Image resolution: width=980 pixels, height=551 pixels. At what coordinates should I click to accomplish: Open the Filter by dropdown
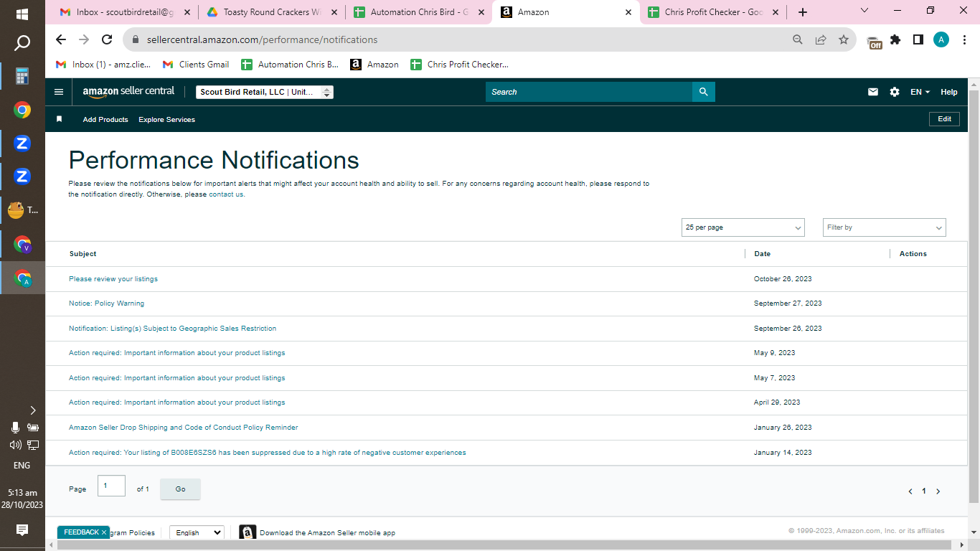(x=884, y=227)
